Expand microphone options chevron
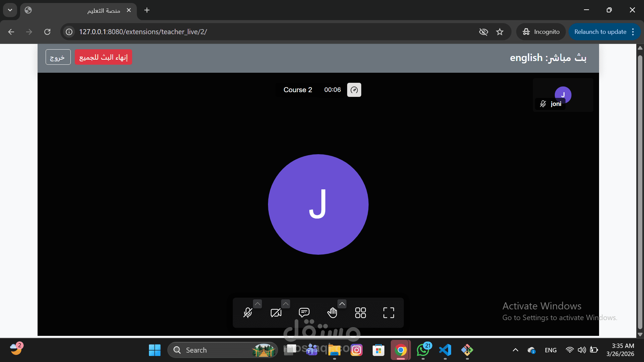Screen dimensions: 644x362 pos(257,304)
